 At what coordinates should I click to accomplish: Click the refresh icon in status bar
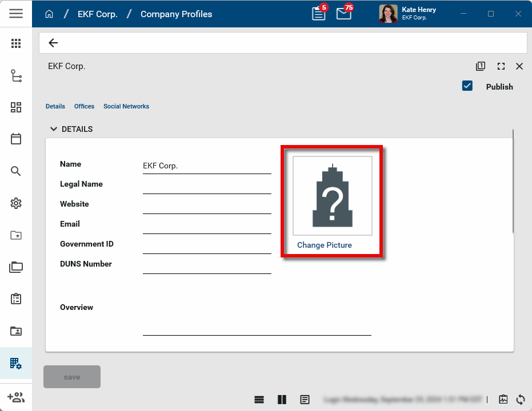[x=521, y=400]
